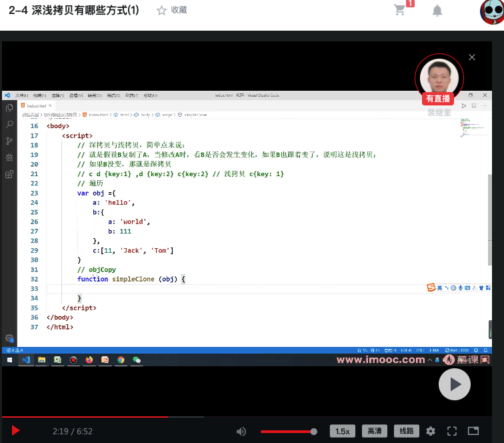The image size is (504, 443).
Task: Open the Chrome taskbar icon
Action: 121,360
